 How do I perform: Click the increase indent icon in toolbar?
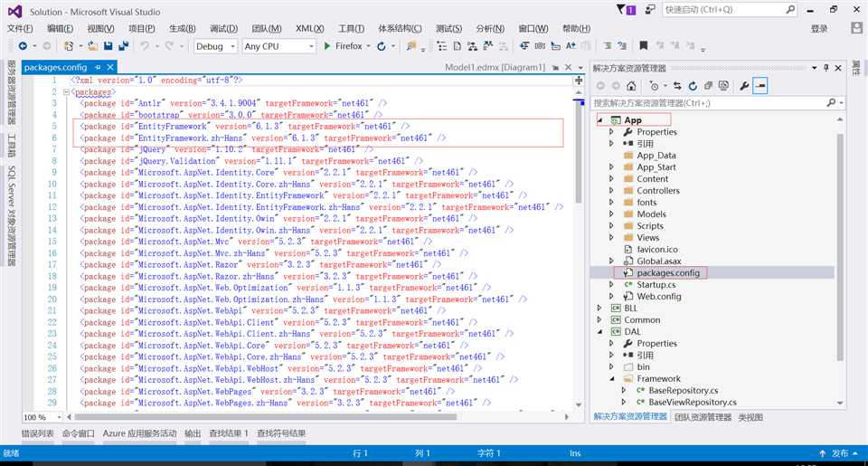[x=608, y=45]
